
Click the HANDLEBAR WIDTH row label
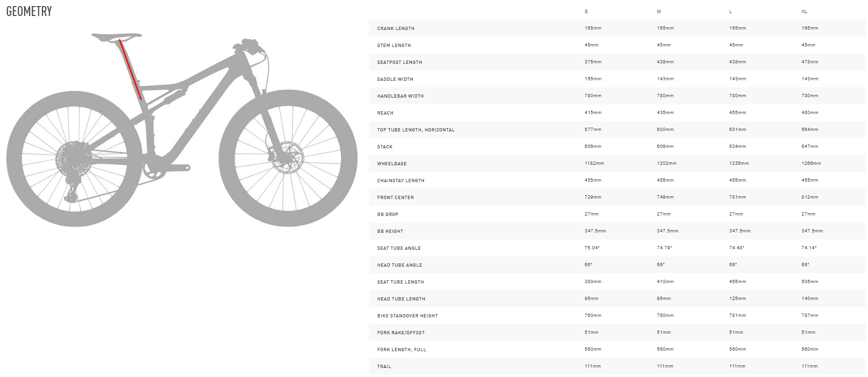click(400, 96)
